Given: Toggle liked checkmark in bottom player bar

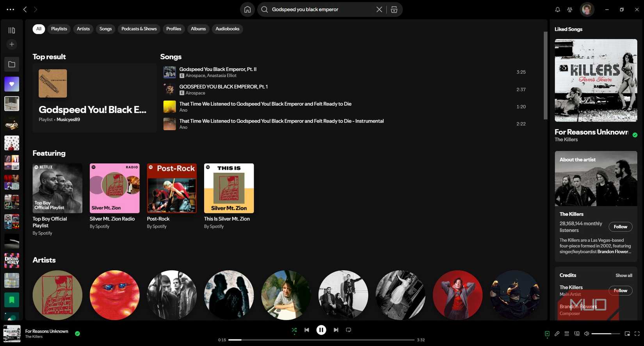Looking at the screenshot, I should (77, 334).
